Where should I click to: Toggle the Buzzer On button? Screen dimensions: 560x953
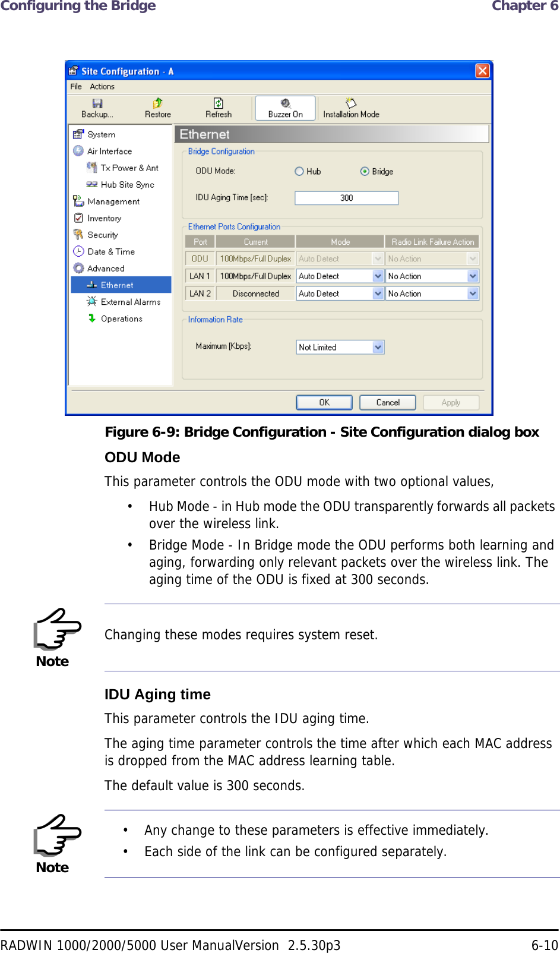pos(286,108)
